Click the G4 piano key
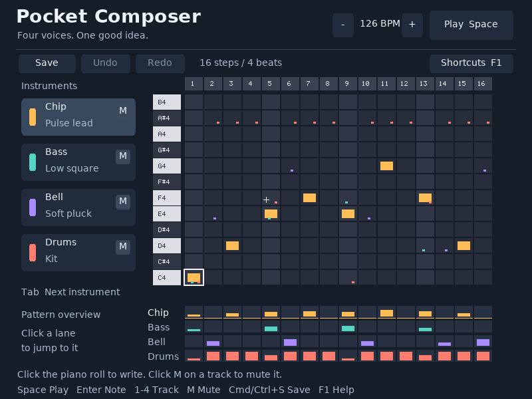 [167, 166]
